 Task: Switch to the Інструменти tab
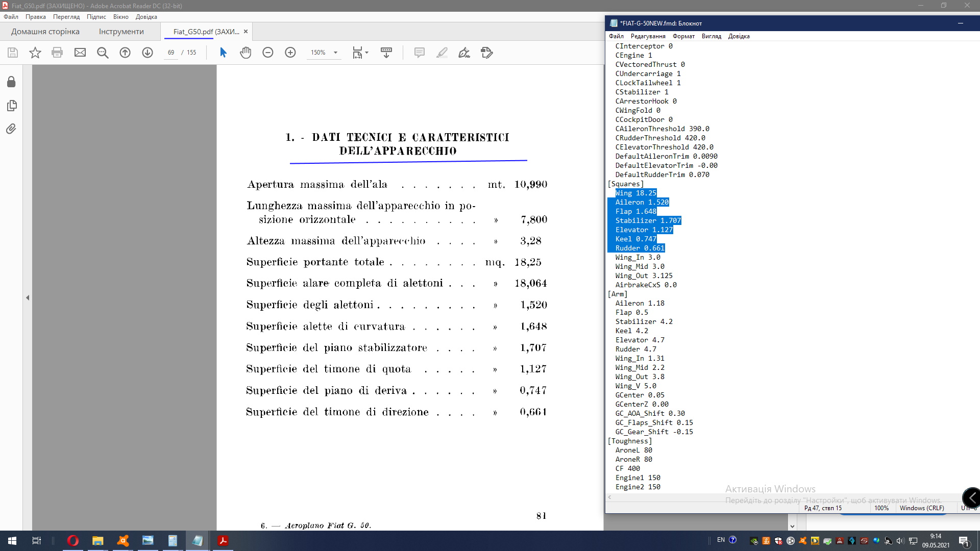[x=121, y=32]
